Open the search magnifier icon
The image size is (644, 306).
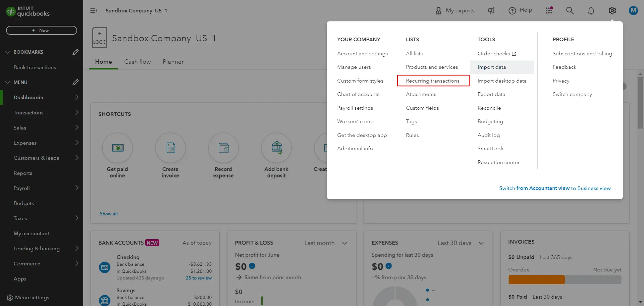[570, 10]
